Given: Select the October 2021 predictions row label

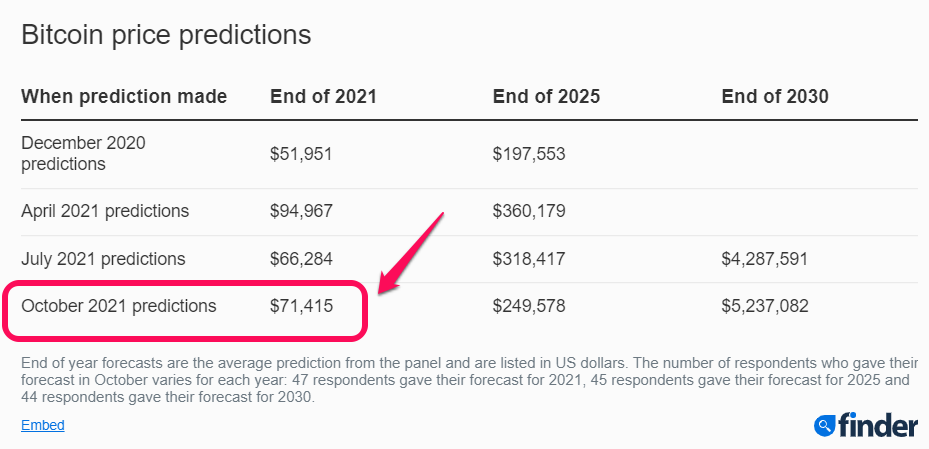Looking at the screenshot, I should point(118,306).
